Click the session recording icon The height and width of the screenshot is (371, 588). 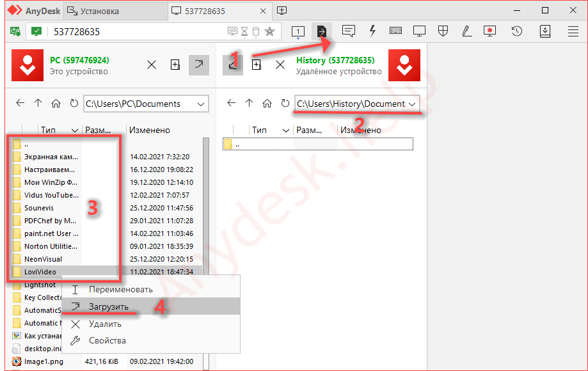click(x=490, y=31)
